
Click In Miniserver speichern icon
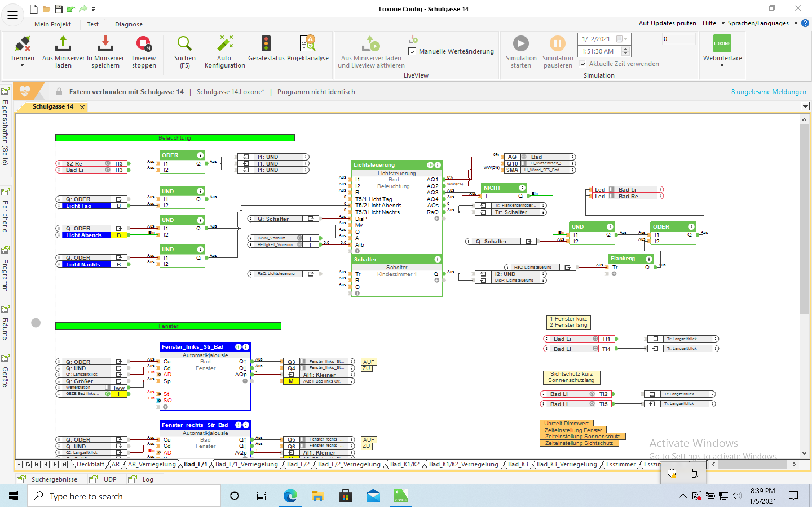pyautogui.click(x=105, y=44)
